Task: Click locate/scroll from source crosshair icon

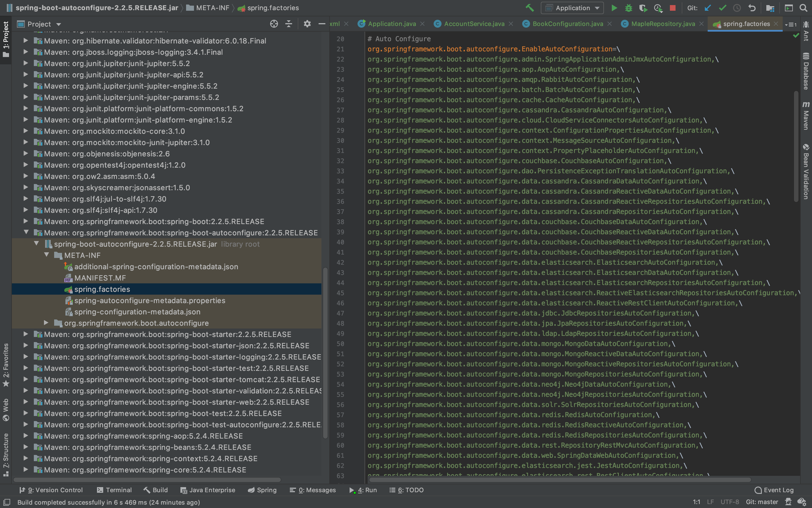Action: tap(274, 24)
